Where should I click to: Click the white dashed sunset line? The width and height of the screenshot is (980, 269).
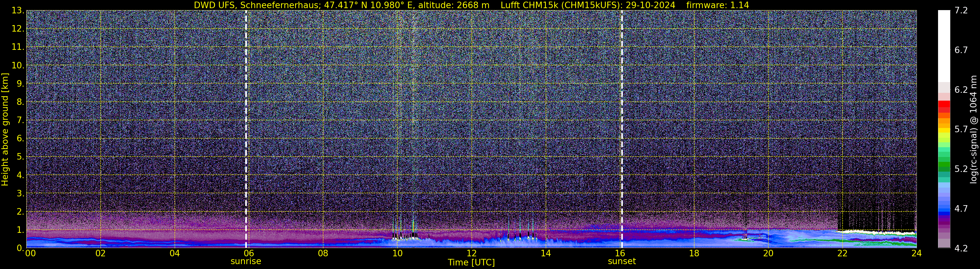[622, 130]
